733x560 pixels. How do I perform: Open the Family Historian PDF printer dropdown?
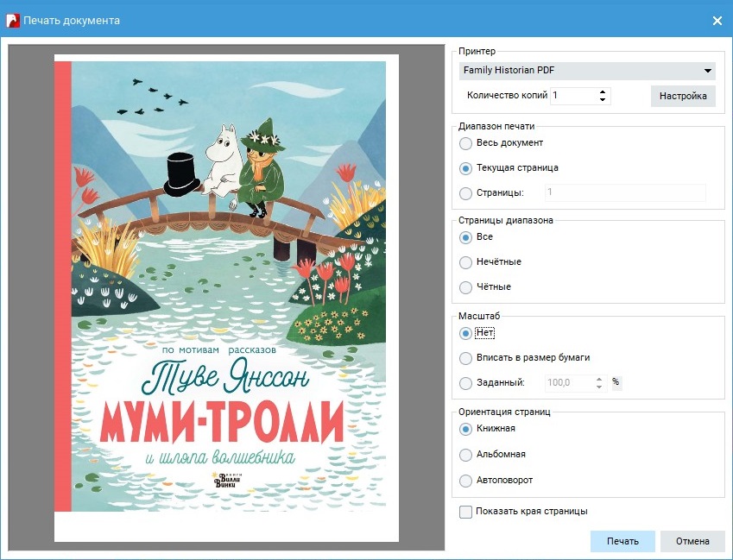click(x=587, y=71)
